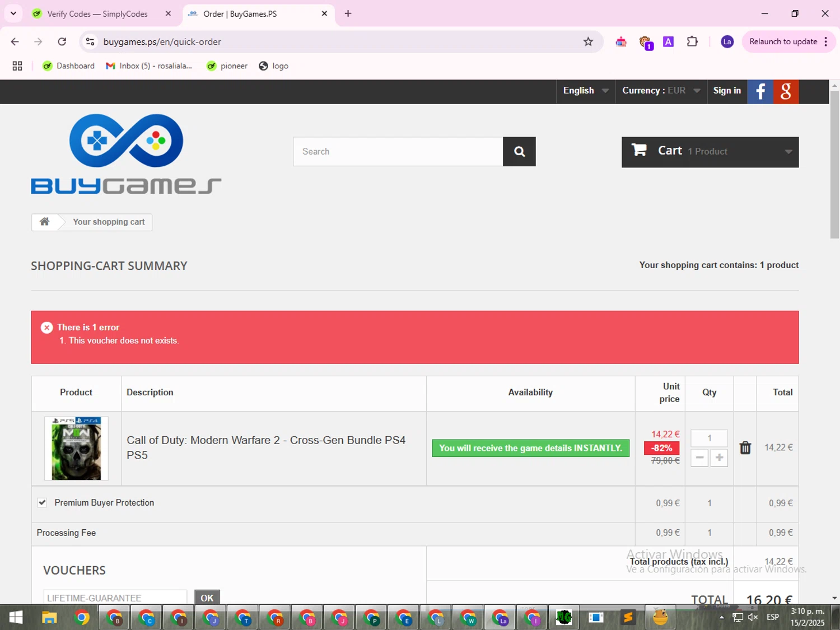Click the page vertical scrollbar thumb
Image resolution: width=840 pixels, height=630 pixels.
[x=834, y=165]
